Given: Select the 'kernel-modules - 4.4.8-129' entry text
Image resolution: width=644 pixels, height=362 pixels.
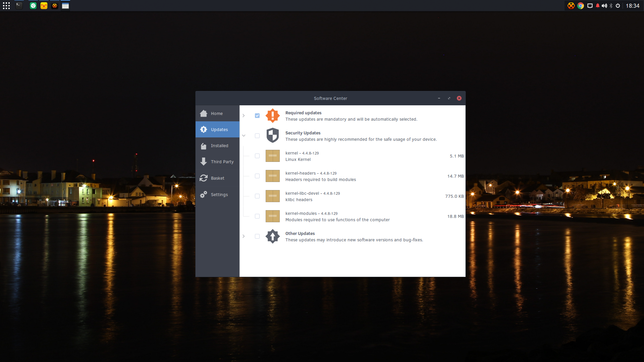Looking at the screenshot, I should click(312, 214).
